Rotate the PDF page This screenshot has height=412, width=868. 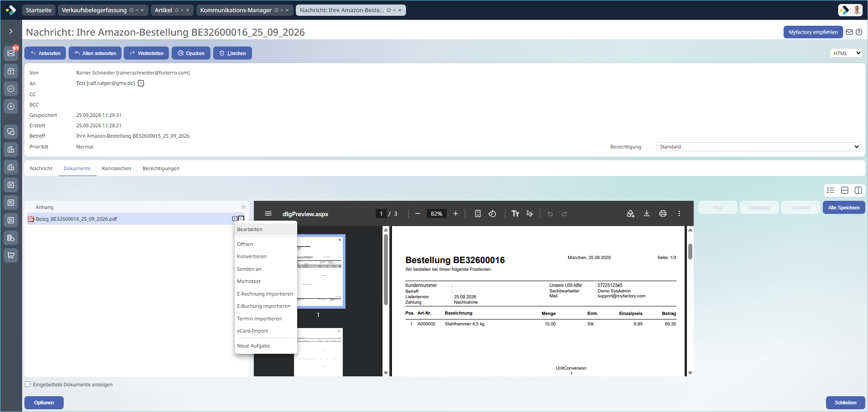pyautogui.click(x=492, y=213)
